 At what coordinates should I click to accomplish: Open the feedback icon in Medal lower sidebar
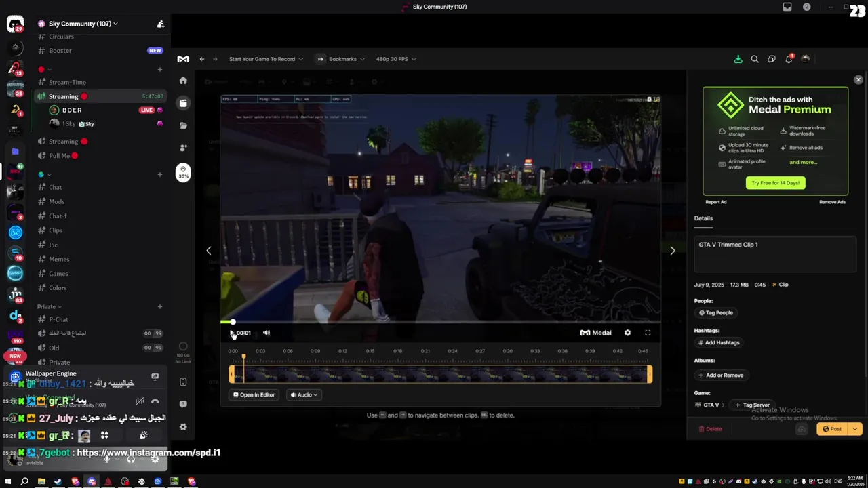pos(183,404)
